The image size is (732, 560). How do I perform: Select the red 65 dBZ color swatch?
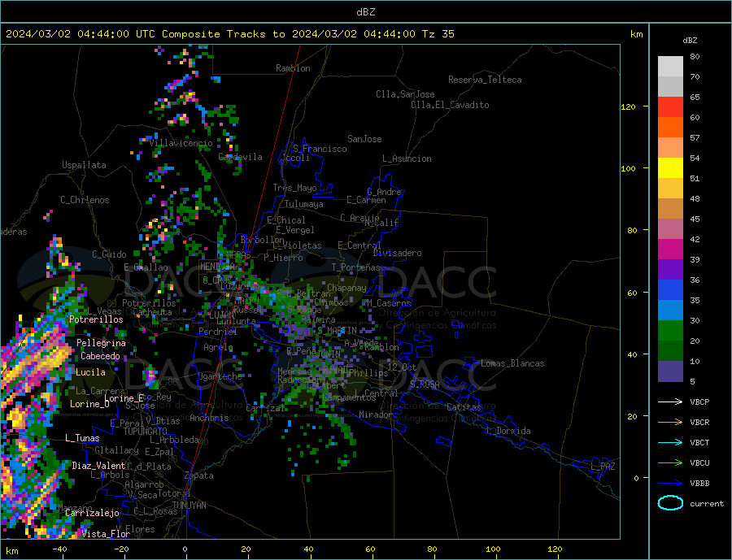(x=670, y=106)
